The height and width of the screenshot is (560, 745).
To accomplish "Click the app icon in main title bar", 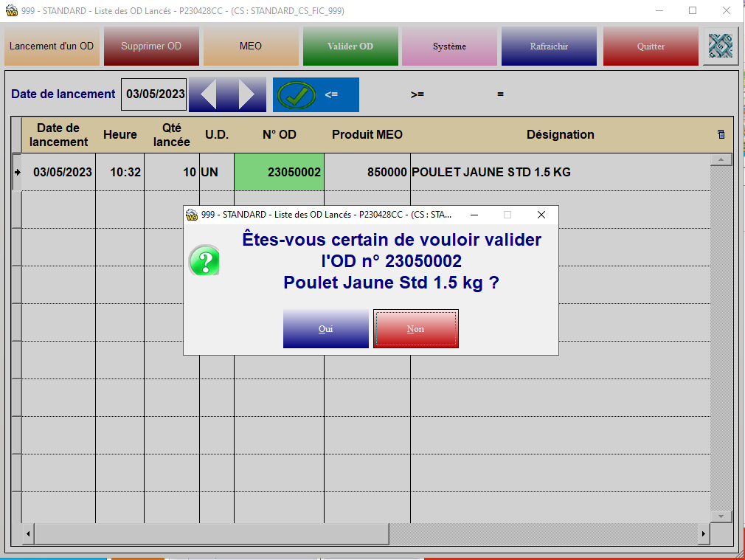I will pyautogui.click(x=10, y=11).
